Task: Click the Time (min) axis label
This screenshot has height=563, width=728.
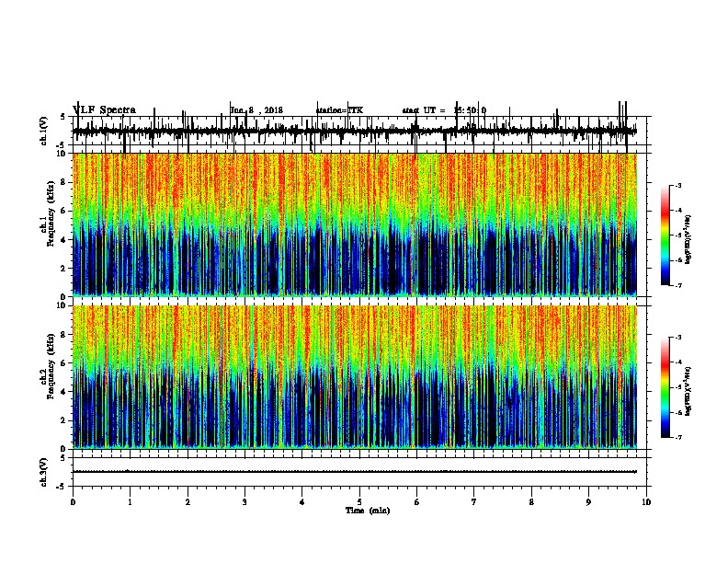Action: click(x=368, y=511)
